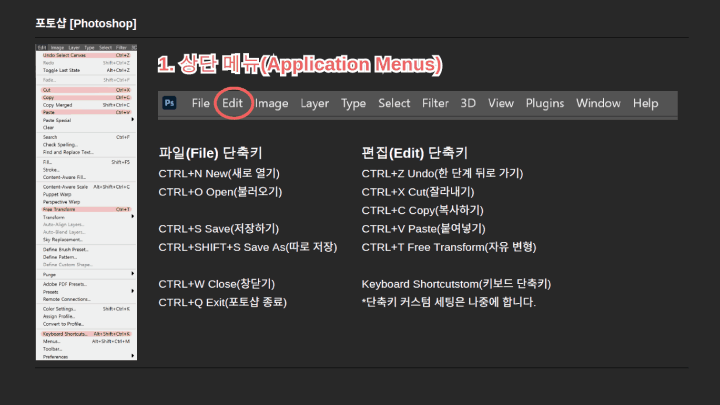
Task: Choose Menus... in the Edit dropdown
Action: coord(86,342)
